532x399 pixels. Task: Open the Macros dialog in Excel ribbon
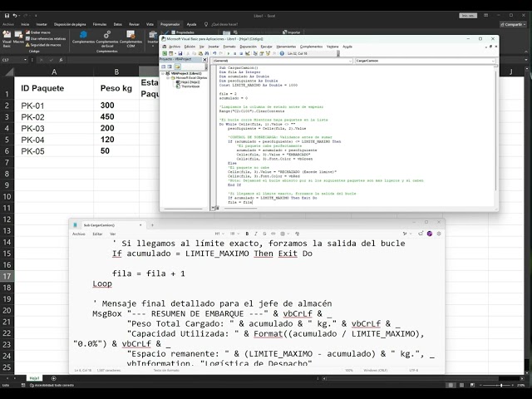18,37
